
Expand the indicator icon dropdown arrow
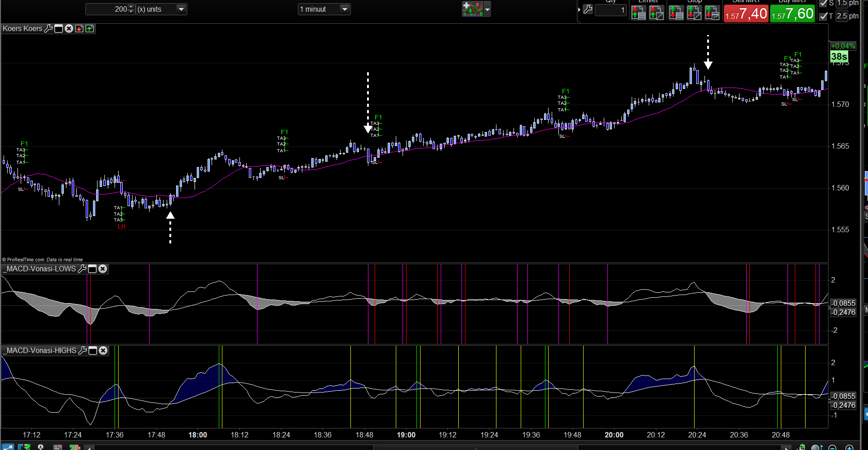tap(487, 9)
